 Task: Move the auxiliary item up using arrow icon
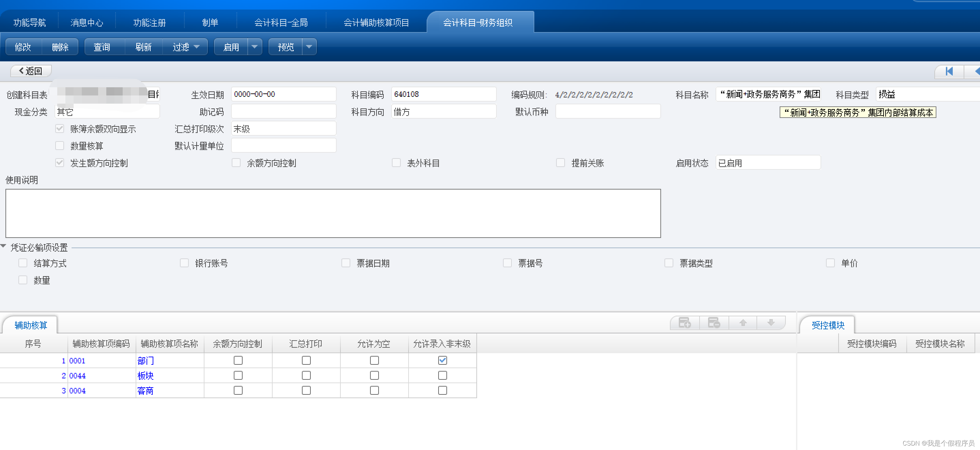point(742,323)
